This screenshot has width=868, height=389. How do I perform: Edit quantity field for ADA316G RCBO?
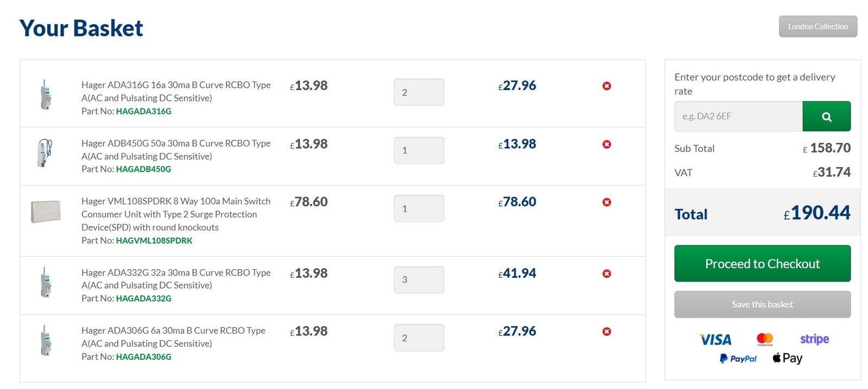(x=418, y=92)
